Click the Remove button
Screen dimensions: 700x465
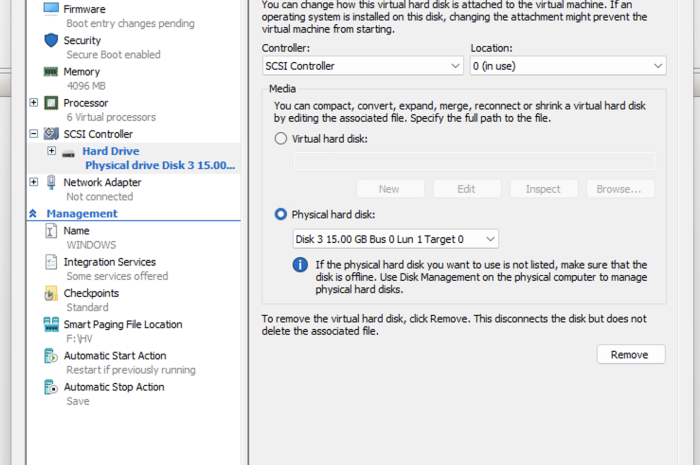pyautogui.click(x=630, y=355)
